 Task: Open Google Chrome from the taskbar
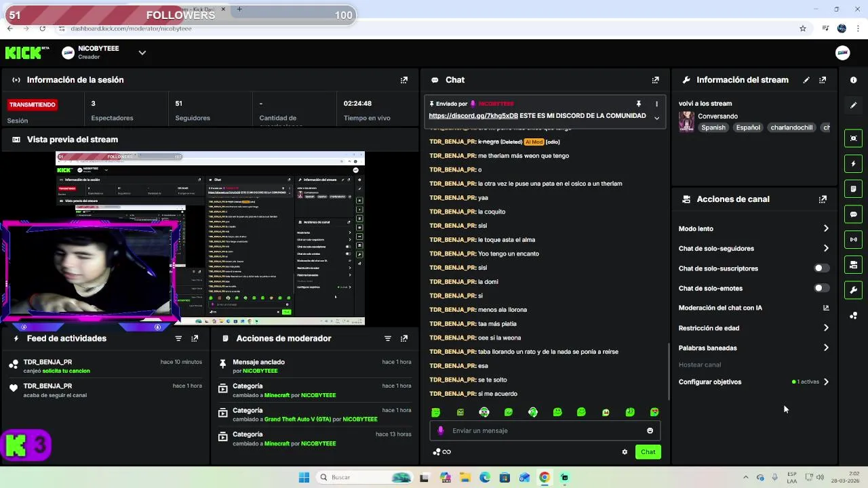(544, 477)
